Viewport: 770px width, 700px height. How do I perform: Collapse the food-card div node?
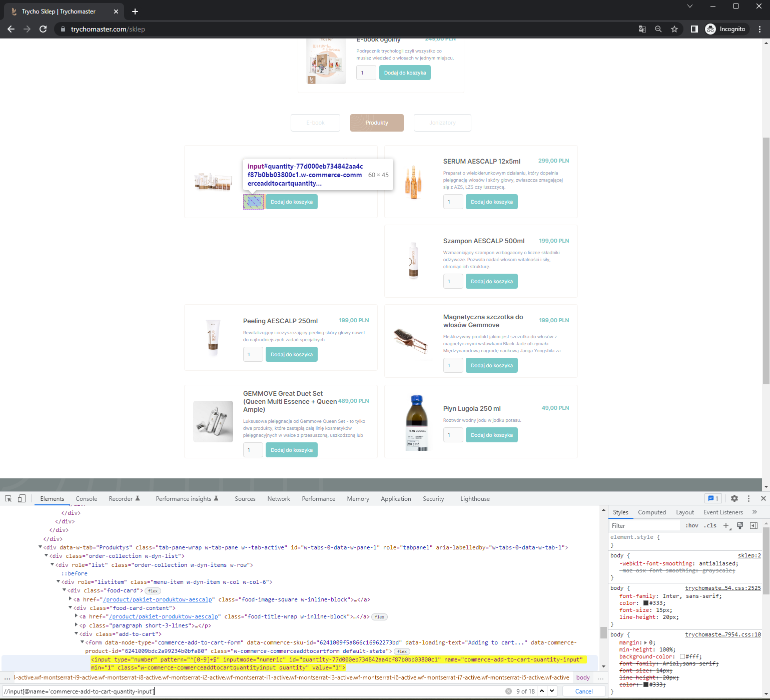coord(65,590)
